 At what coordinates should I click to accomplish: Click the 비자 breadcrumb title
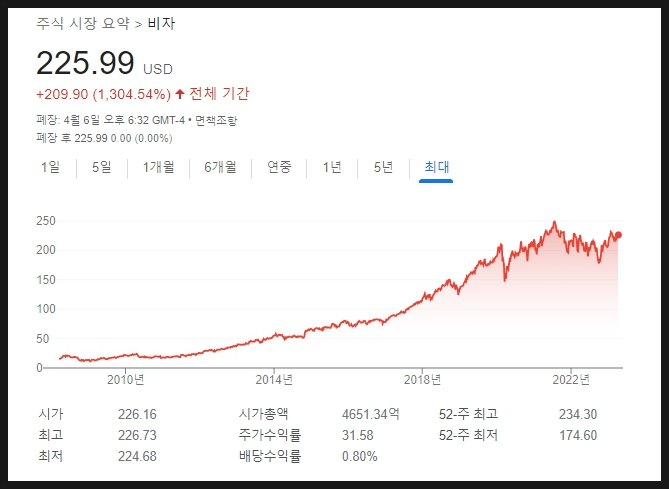tap(161, 23)
